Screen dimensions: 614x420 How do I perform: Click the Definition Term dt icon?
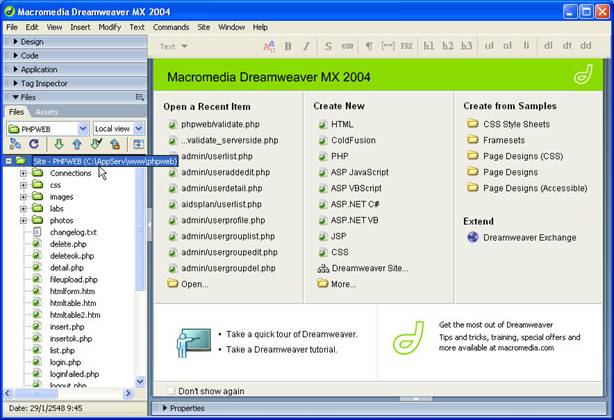[567, 46]
